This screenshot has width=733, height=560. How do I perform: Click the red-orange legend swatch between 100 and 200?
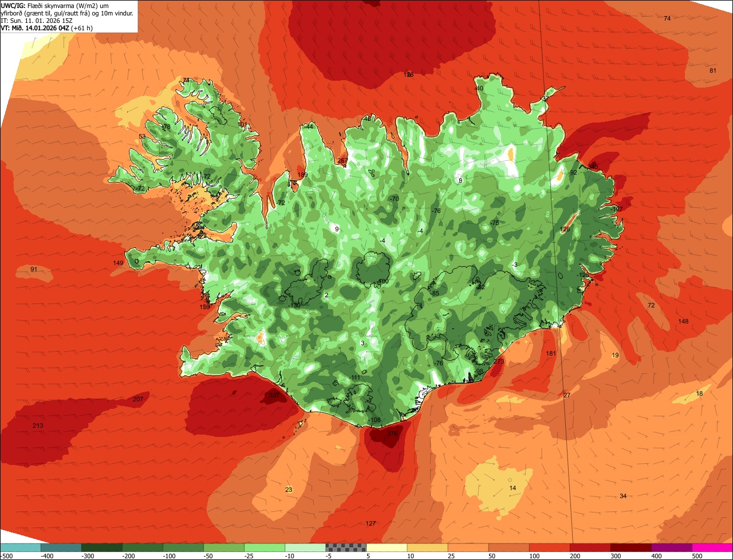click(550, 547)
